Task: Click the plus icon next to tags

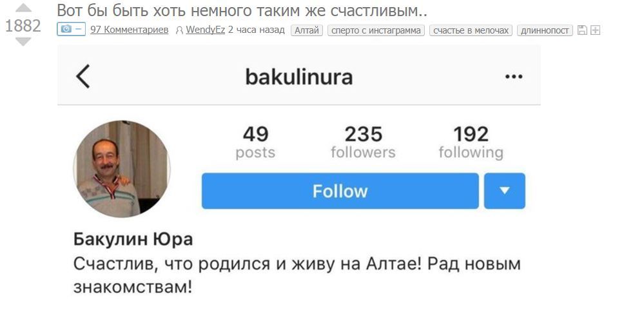Action: [x=595, y=30]
